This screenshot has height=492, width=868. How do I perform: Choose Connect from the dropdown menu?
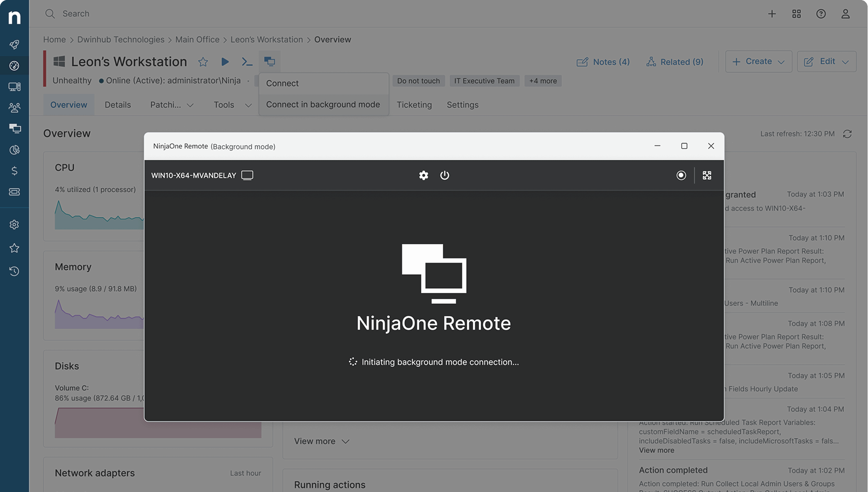[x=282, y=83]
